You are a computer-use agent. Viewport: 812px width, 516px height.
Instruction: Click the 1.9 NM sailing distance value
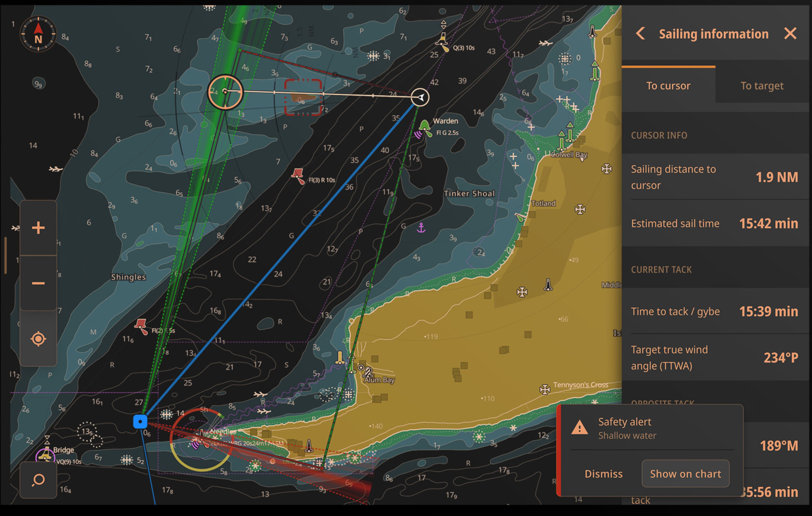[777, 177]
